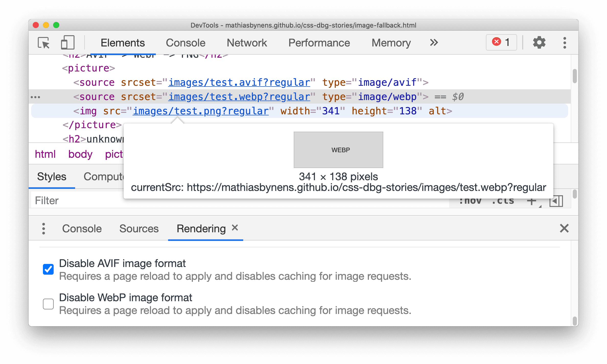This screenshot has width=607, height=364.
Task: Click the images/test.png?regular link
Action: 200,111
